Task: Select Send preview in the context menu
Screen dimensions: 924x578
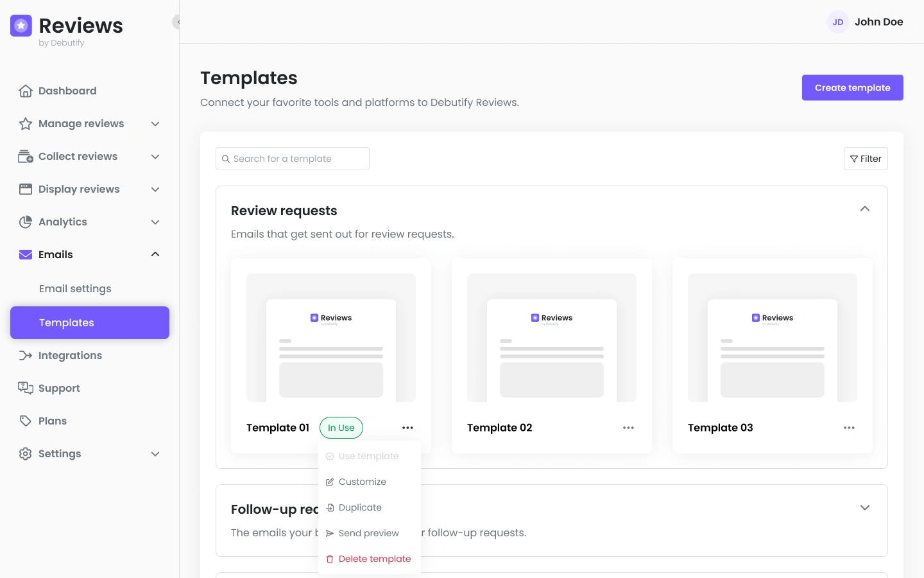Action: (x=370, y=533)
